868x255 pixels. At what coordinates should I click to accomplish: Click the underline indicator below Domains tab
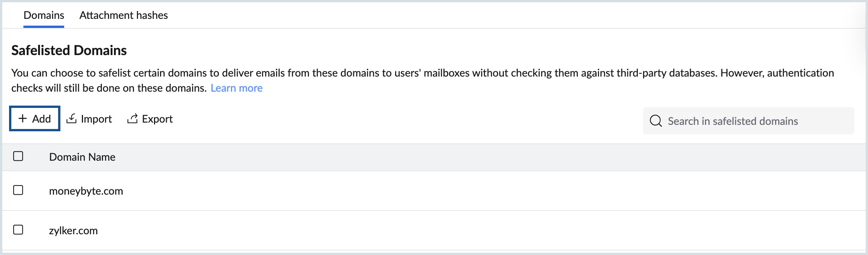[x=44, y=26]
